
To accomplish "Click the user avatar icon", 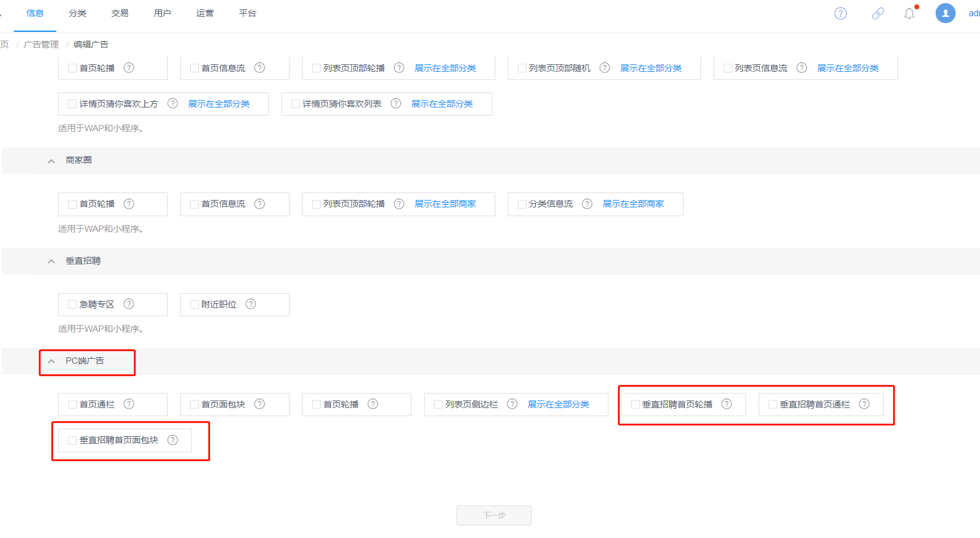I will [x=945, y=13].
